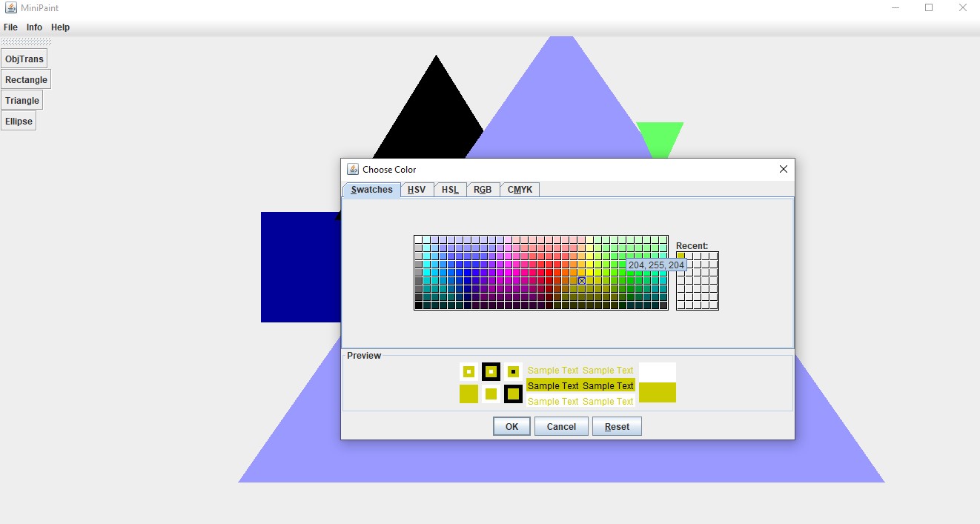Pick the highlighted 204,255,204 swatch
Image resolution: width=980 pixels, height=524 pixels.
[581, 281]
